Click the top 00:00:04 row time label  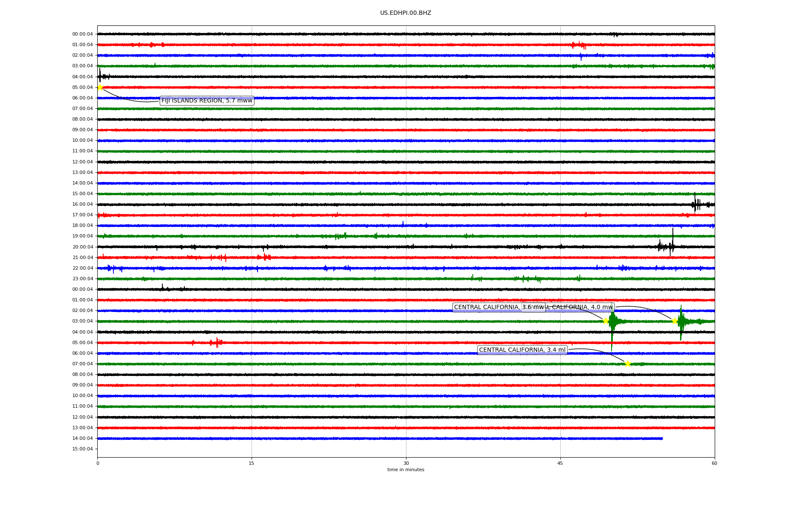click(82, 34)
